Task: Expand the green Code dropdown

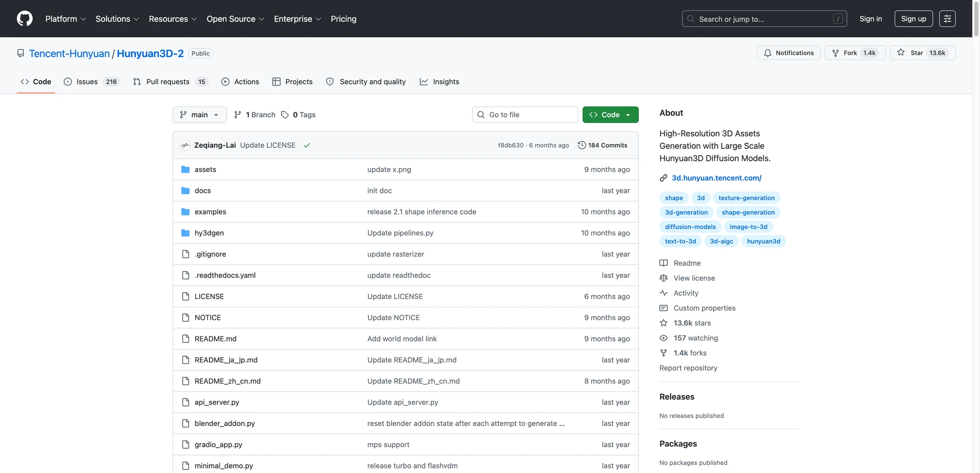Action: (x=610, y=115)
